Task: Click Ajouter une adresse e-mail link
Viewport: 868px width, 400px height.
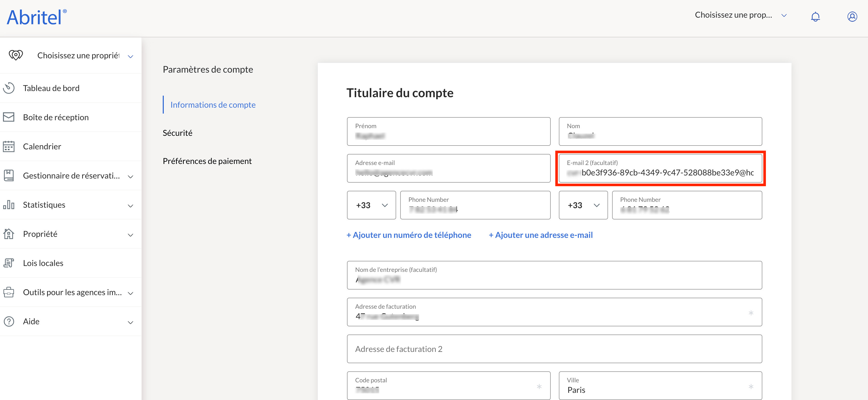Action: point(540,235)
